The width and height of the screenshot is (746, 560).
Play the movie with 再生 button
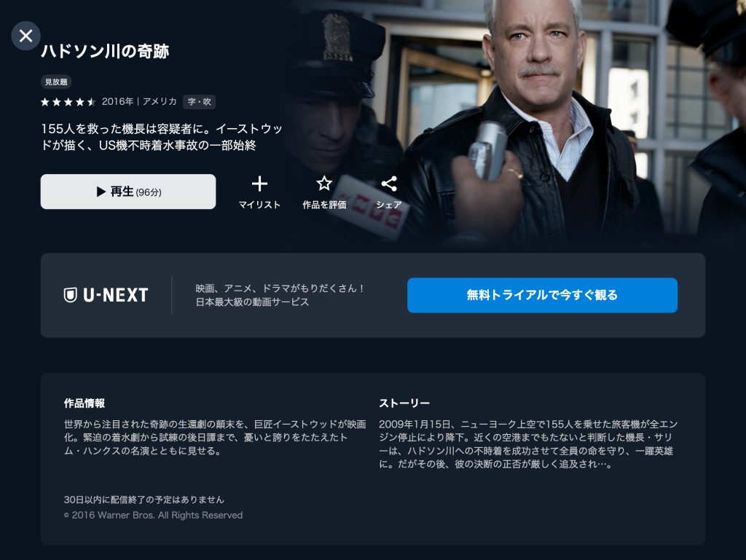128,192
